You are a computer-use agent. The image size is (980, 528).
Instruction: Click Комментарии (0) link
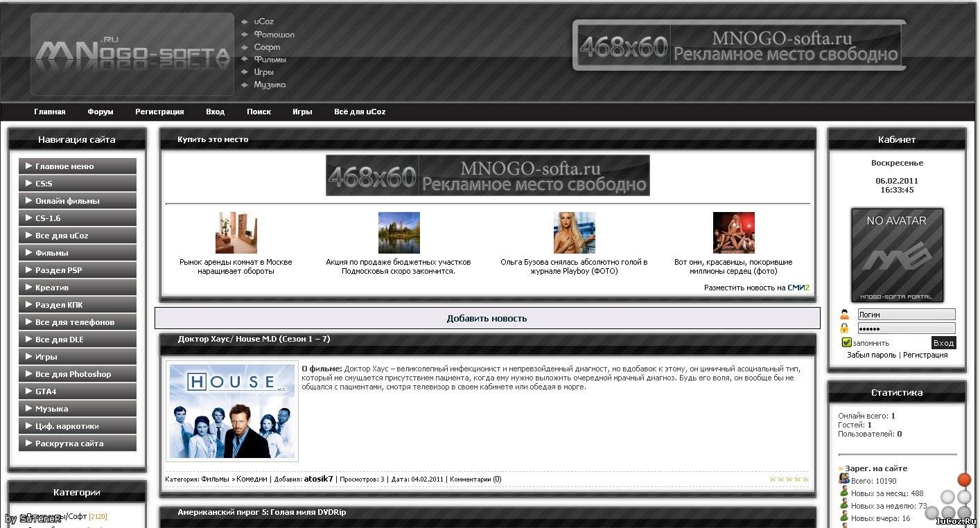click(x=475, y=479)
